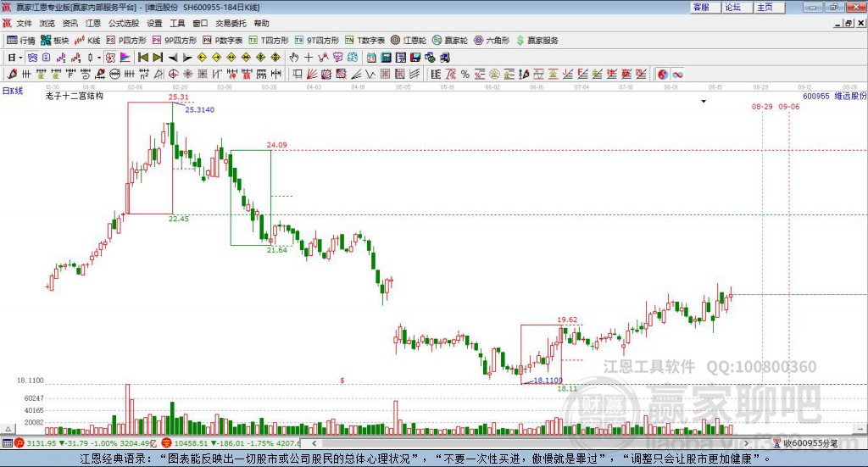The width and height of the screenshot is (868, 467).
Task: Select the crosshair cursor tool
Action: (309, 58)
